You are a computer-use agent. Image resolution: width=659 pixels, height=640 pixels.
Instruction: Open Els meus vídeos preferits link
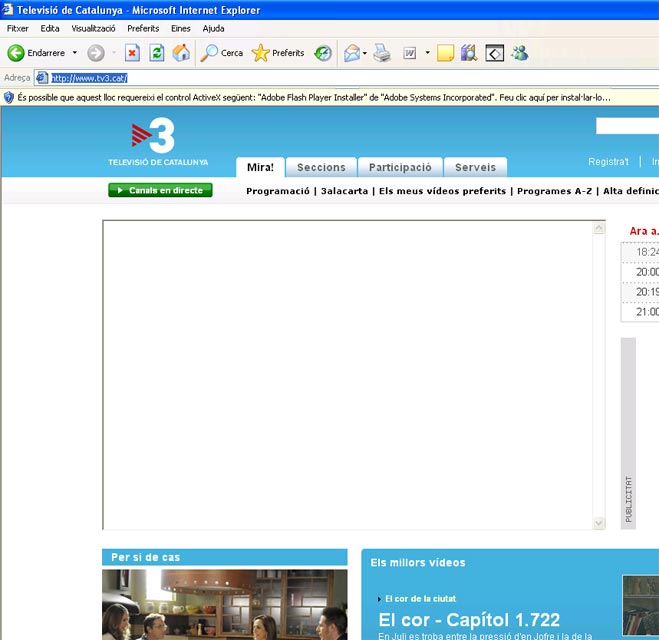(x=442, y=191)
